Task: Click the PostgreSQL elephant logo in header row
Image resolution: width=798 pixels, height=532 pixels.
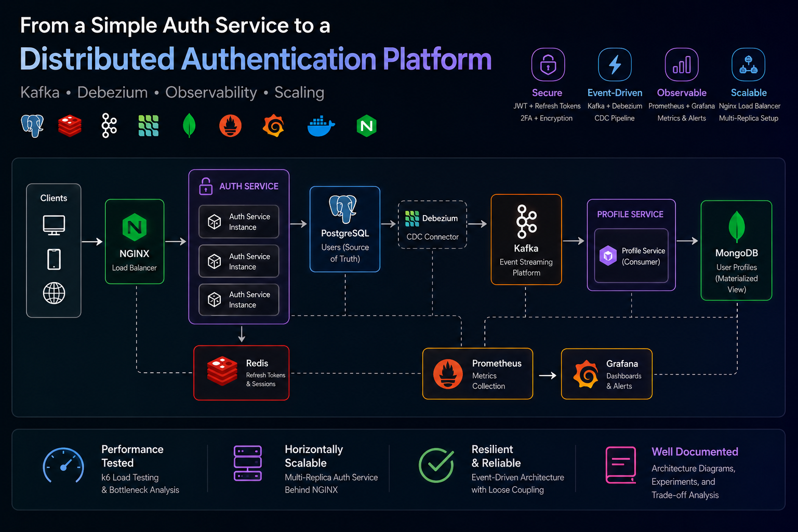Action: 32,126
